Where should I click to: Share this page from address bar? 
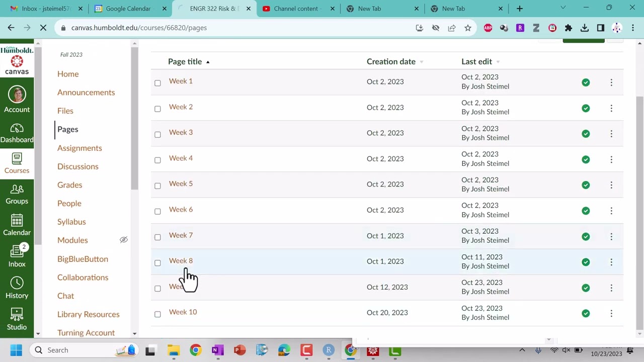point(452,28)
